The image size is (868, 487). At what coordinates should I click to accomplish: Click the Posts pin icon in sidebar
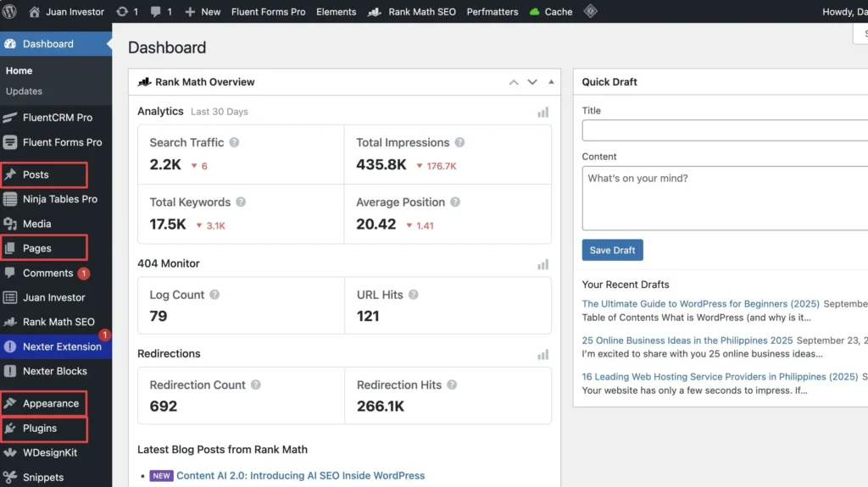coord(10,174)
